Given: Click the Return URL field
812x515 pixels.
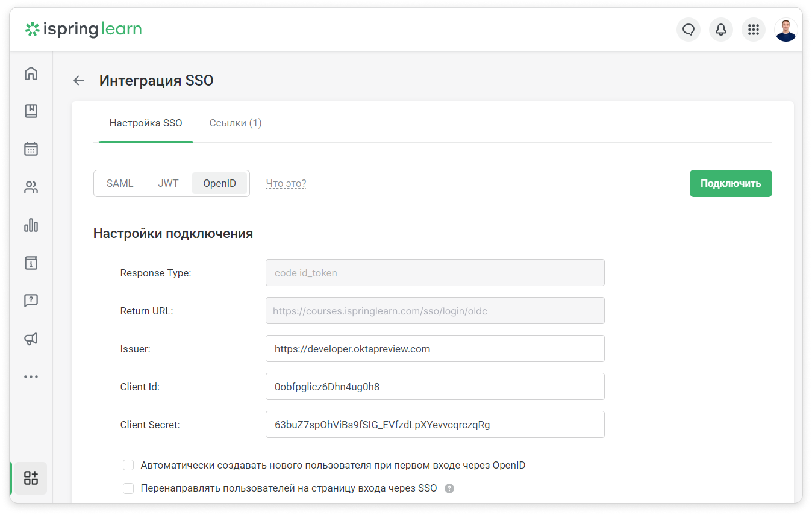Looking at the screenshot, I should [435, 311].
